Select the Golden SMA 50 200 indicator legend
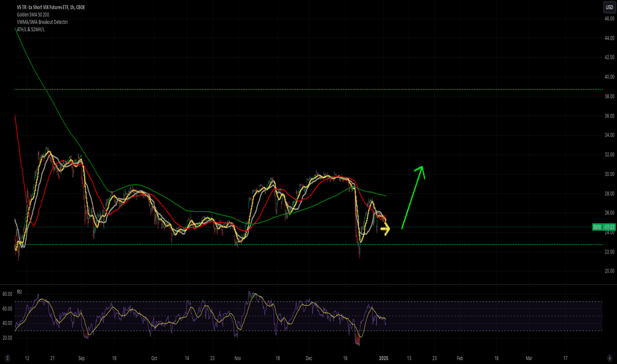 tap(33, 15)
